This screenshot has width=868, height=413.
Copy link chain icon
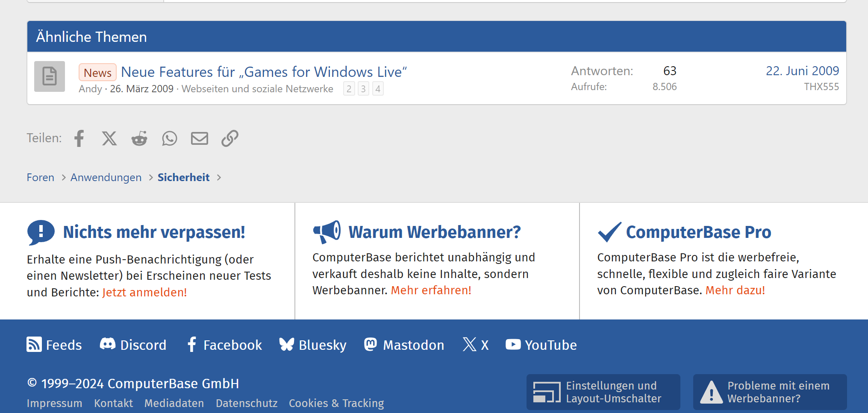(x=230, y=138)
